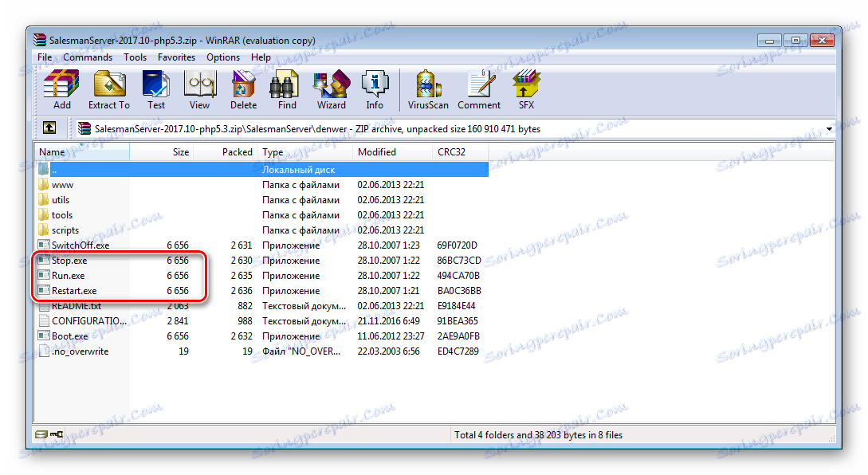Select the Restart.exe file icon

(x=44, y=290)
